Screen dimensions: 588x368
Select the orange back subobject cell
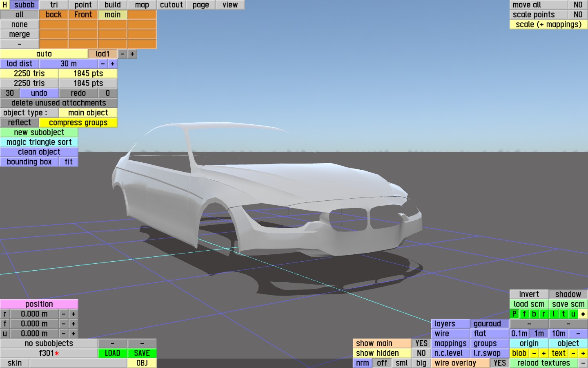point(54,15)
